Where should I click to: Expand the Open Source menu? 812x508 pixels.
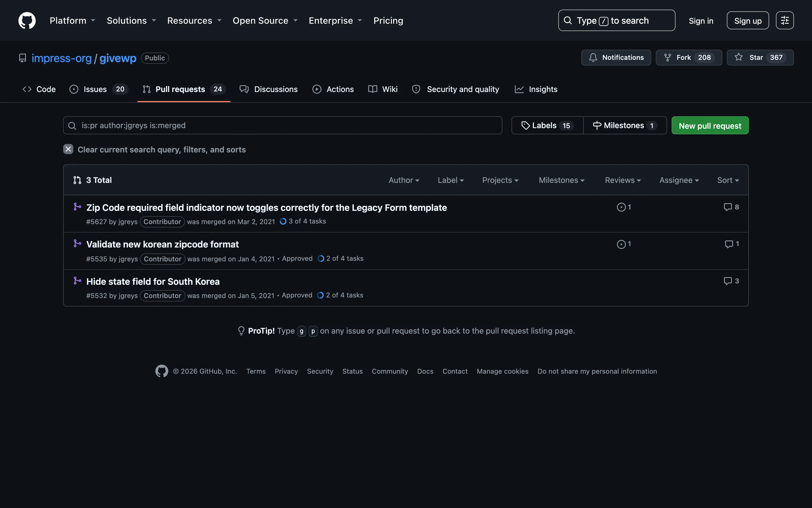click(265, 21)
